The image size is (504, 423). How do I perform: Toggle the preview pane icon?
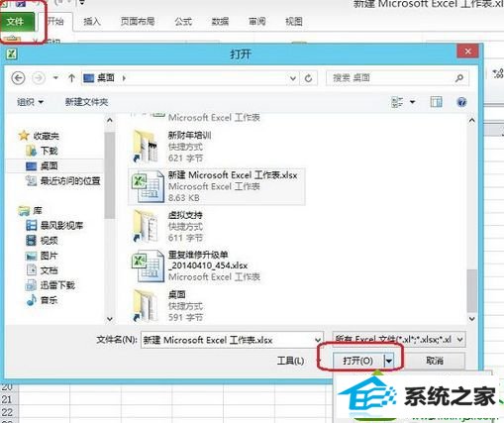tap(436, 102)
